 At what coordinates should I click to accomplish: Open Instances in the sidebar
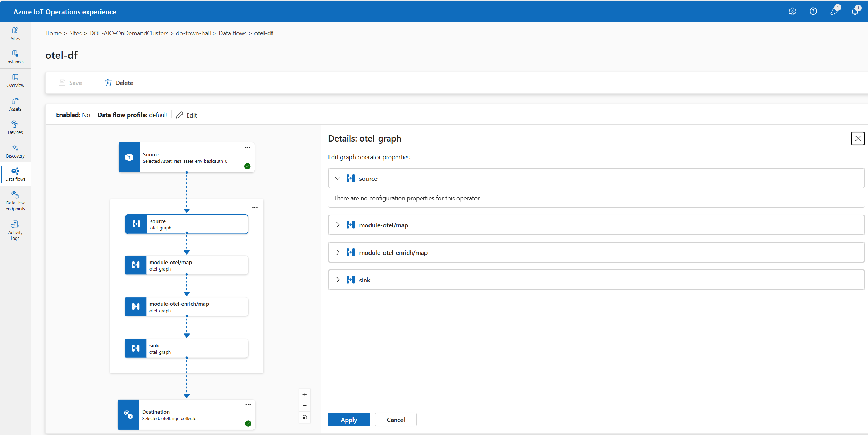click(x=15, y=57)
